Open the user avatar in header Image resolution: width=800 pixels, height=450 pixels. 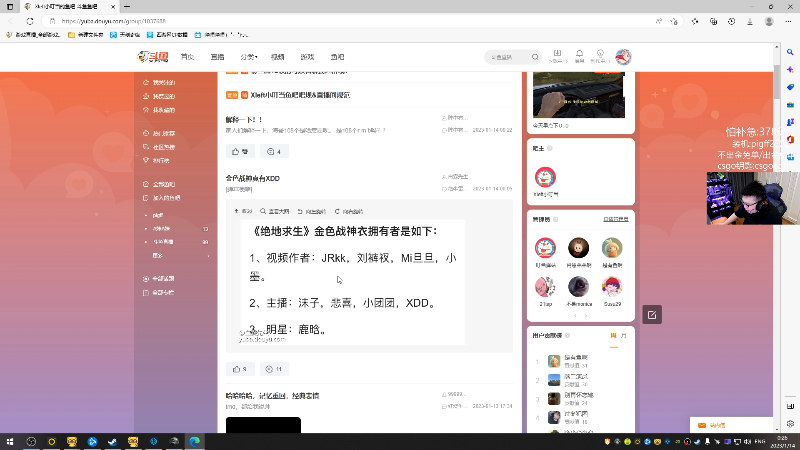(623, 57)
